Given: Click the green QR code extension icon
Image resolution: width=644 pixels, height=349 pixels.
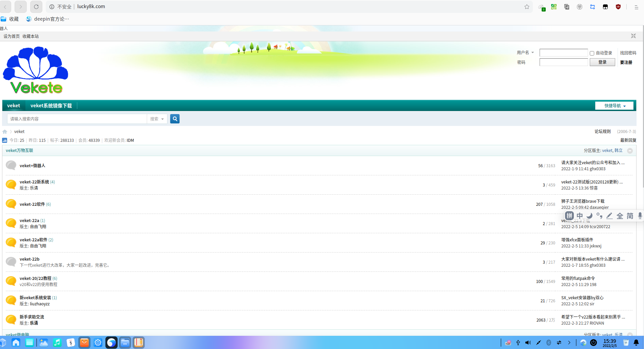Looking at the screenshot, I should coord(554,7).
